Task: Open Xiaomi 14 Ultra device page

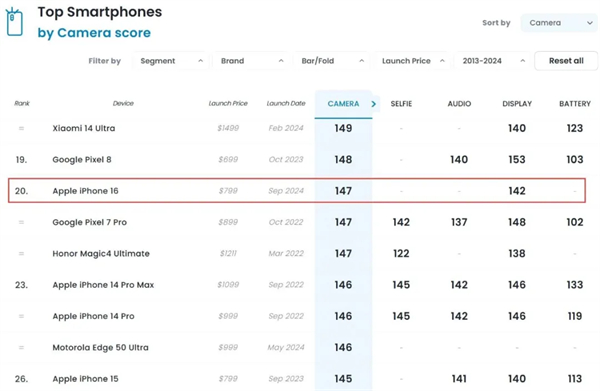Action: click(84, 128)
